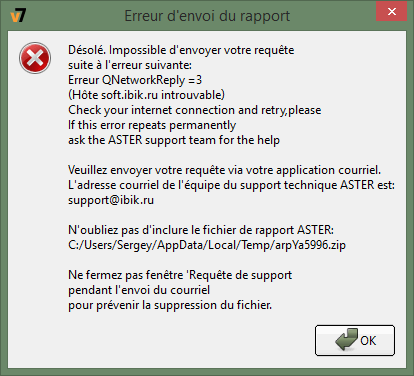414x376 pixels.
Task: Click the "L'adresse courriel de l'équipe" line
Action: click(x=231, y=185)
